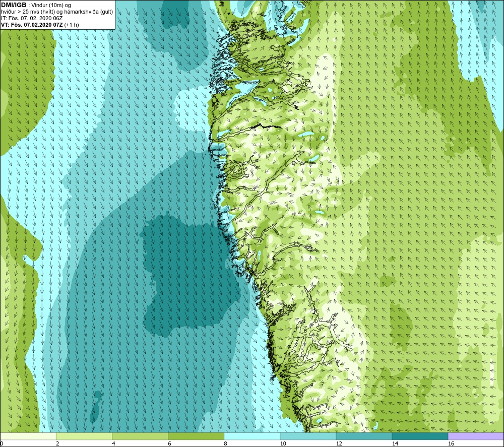Click the DMI/IGB title text
Viewport: 504px width, 447px height.
click(x=14, y=5)
